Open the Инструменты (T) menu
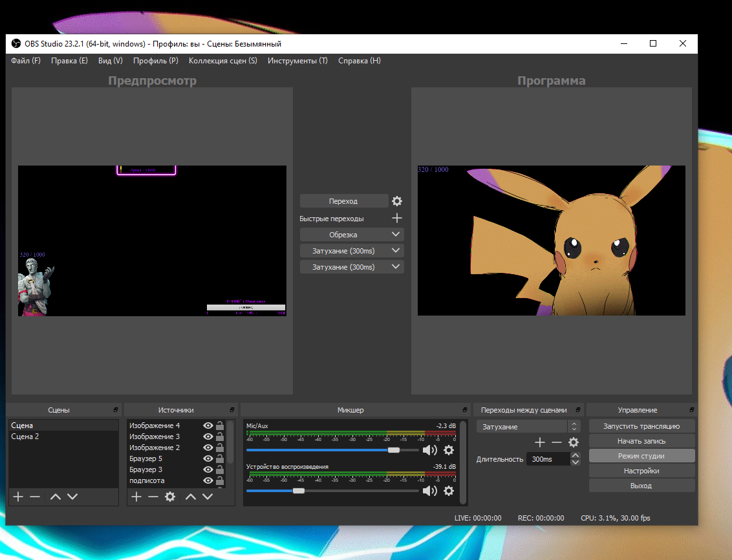The height and width of the screenshot is (560, 732). (297, 61)
